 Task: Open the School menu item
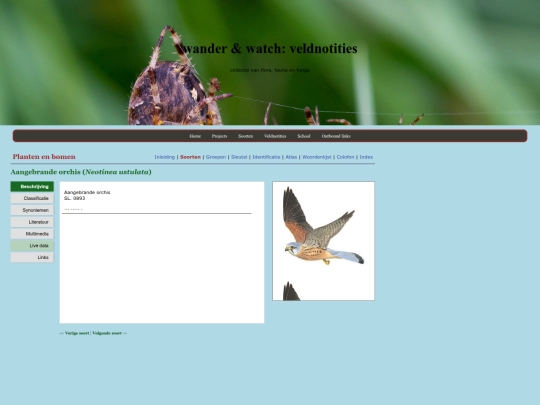coord(304,136)
